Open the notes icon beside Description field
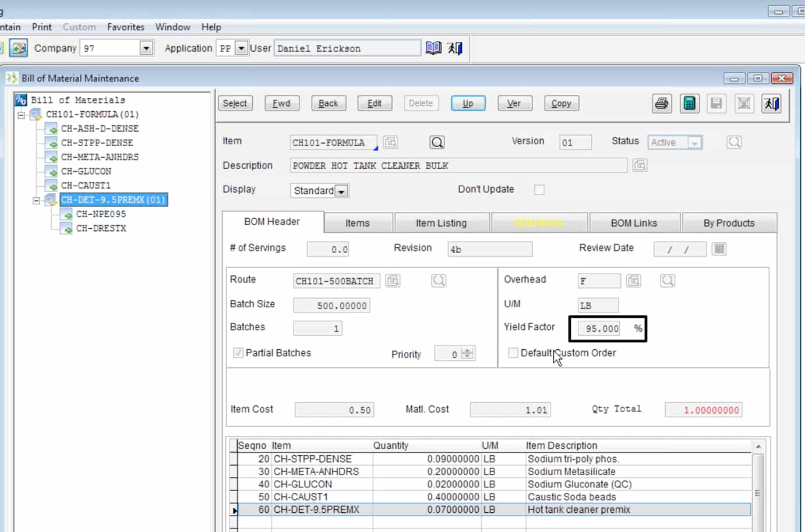 pos(640,165)
